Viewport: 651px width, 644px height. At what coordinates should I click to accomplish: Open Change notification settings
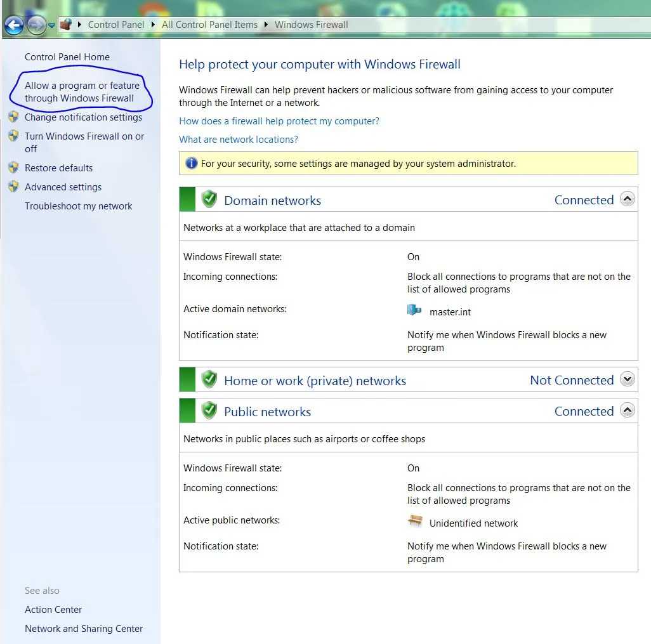coord(83,117)
